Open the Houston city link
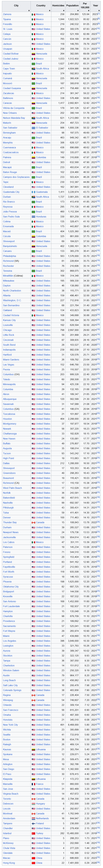 (7, 419)
